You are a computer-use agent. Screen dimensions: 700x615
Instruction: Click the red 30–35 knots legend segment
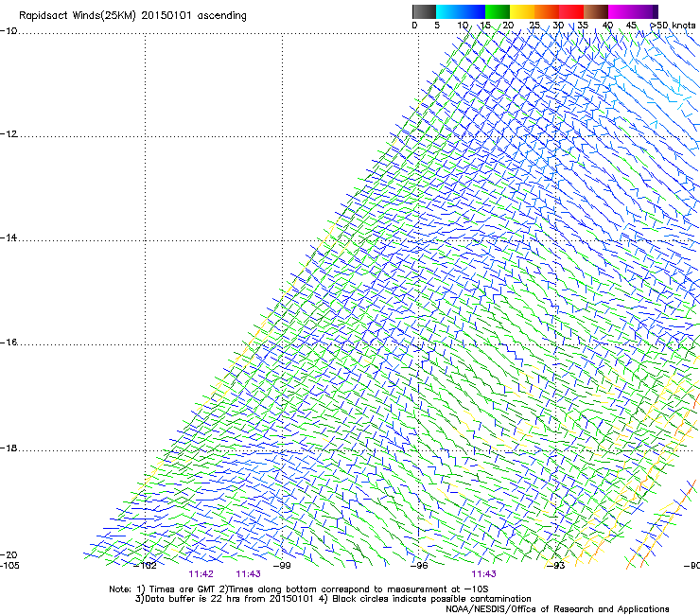coord(571,11)
